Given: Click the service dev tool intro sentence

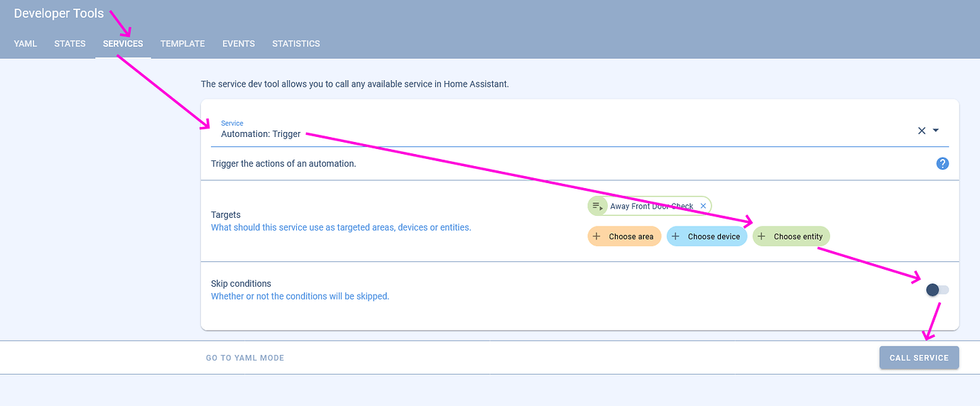Looking at the screenshot, I should pos(355,84).
